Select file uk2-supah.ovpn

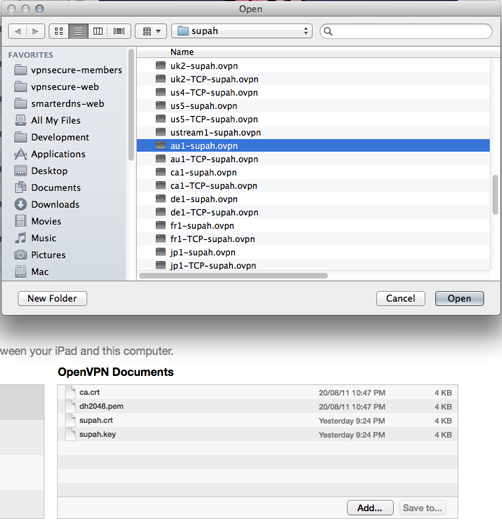pos(313,66)
